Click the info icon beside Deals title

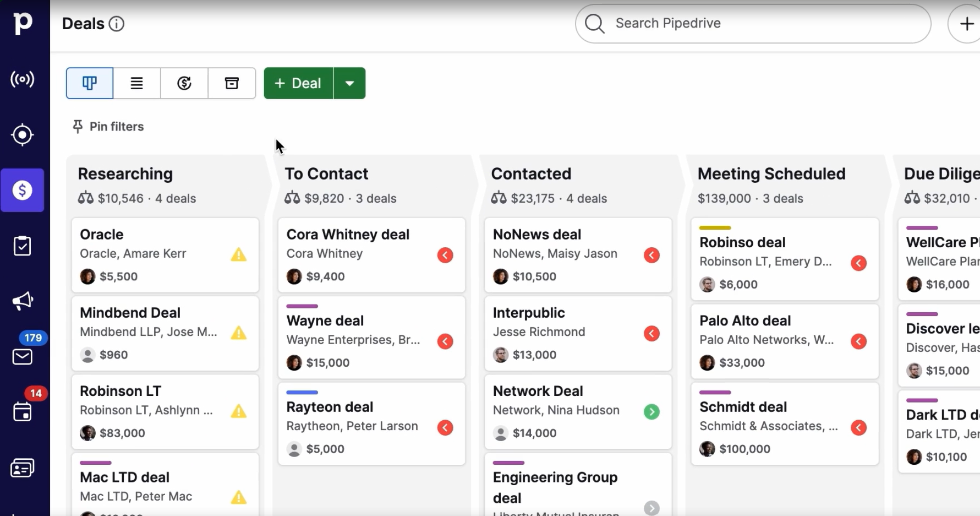(x=117, y=24)
